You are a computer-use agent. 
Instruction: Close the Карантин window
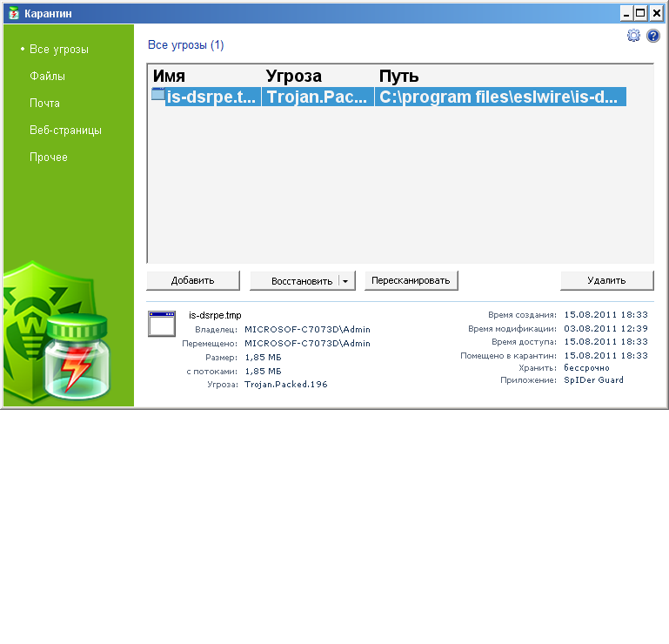(656, 14)
